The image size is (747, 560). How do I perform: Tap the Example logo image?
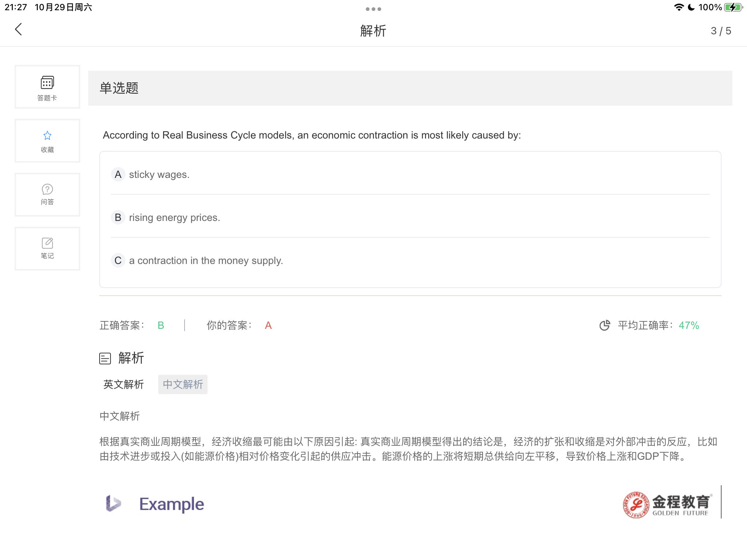(x=155, y=504)
